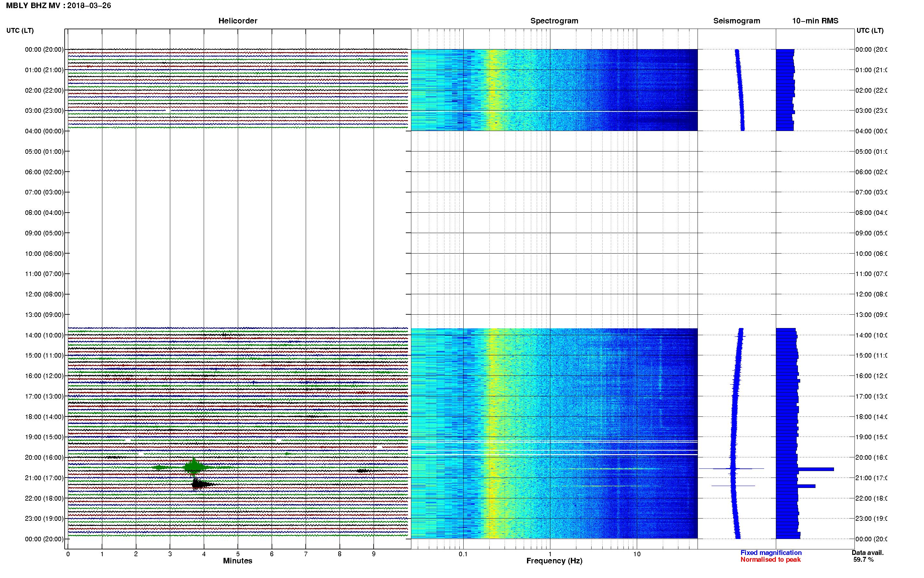Click the left '17:00 (13:00)' time label
Viewport: 924px width, 578px height.
point(44,396)
